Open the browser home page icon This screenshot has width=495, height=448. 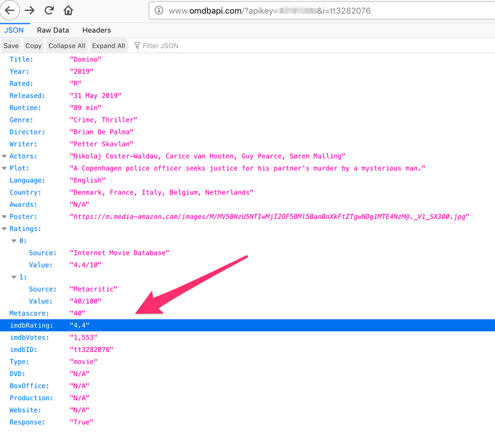68,11
